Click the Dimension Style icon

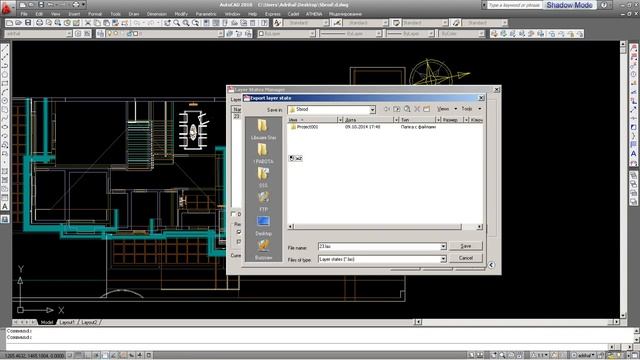(x=337, y=23)
